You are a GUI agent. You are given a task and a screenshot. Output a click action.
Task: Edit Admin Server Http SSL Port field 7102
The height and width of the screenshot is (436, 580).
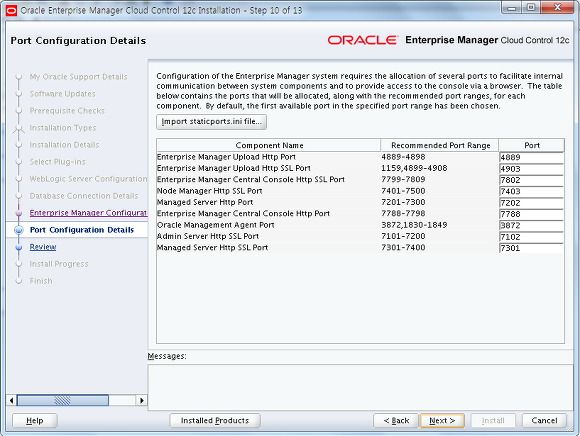tap(531, 237)
